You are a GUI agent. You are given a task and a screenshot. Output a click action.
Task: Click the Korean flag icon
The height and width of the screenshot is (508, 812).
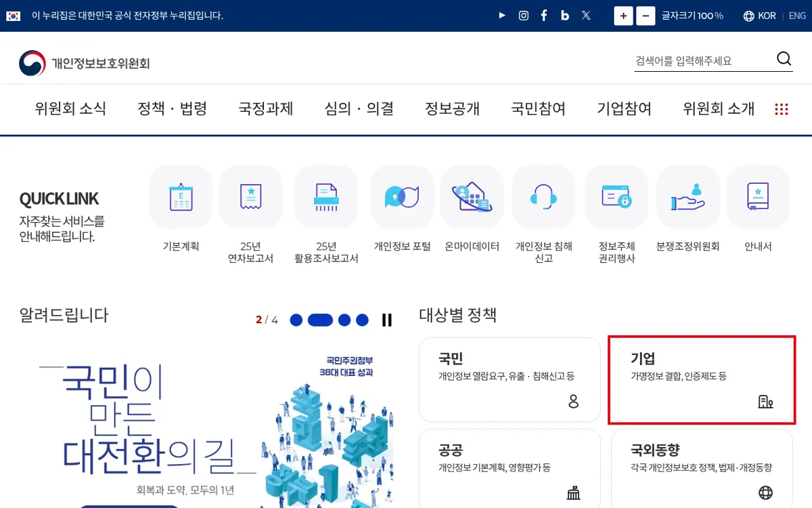pyautogui.click(x=14, y=16)
